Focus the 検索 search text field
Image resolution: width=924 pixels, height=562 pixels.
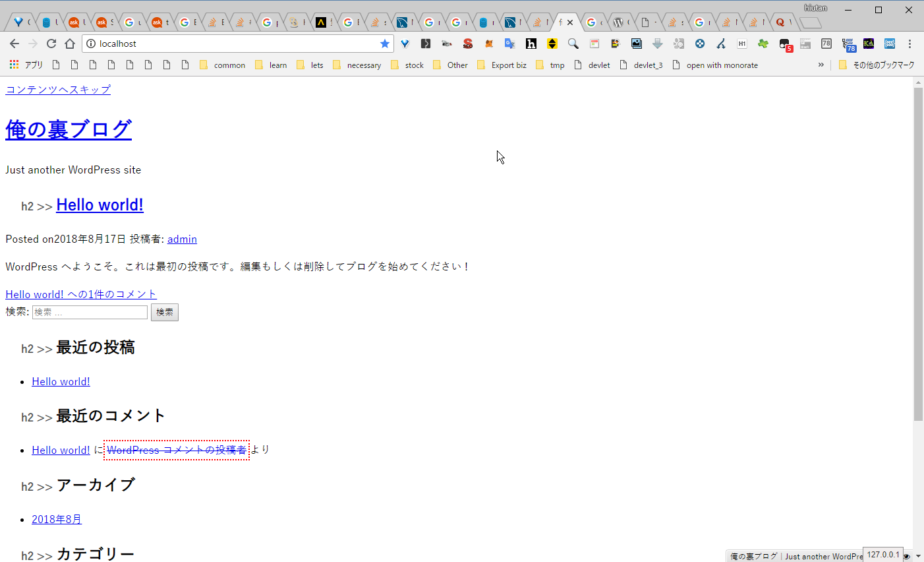coord(90,312)
